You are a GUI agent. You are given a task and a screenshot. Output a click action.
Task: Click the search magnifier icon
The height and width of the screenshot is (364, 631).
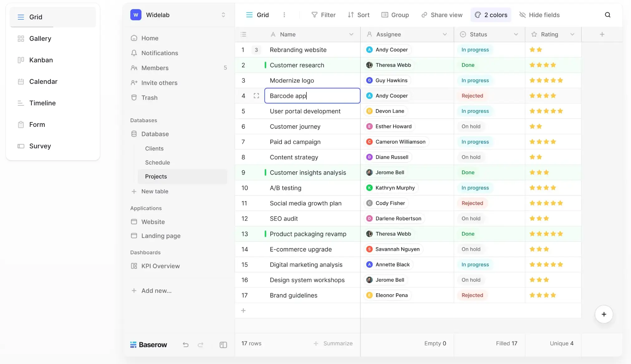tap(607, 15)
